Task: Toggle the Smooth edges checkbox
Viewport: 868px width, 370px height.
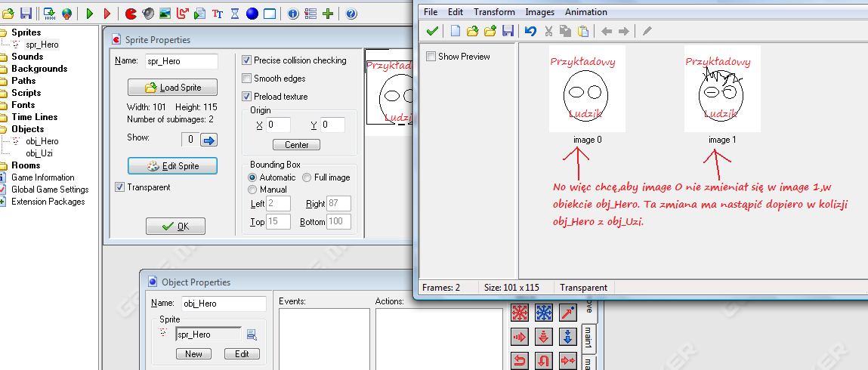Action: [247, 79]
